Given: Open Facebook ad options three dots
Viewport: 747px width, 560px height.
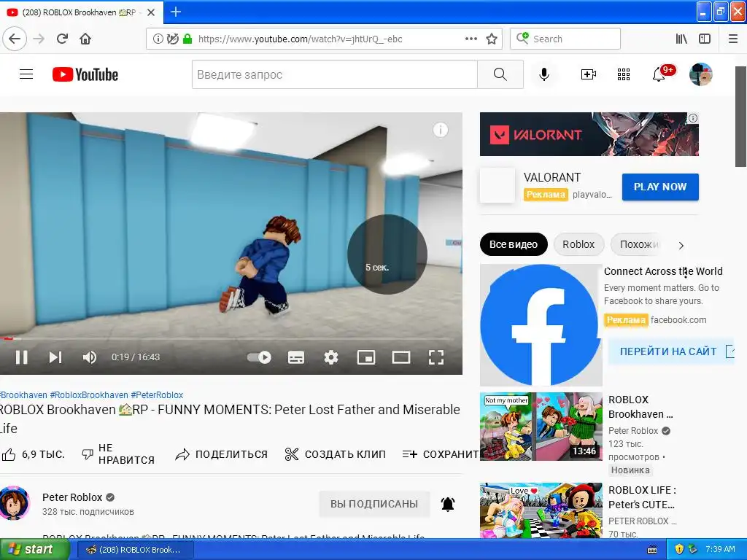Looking at the screenshot, I should pyautogui.click(x=686, y=272).
